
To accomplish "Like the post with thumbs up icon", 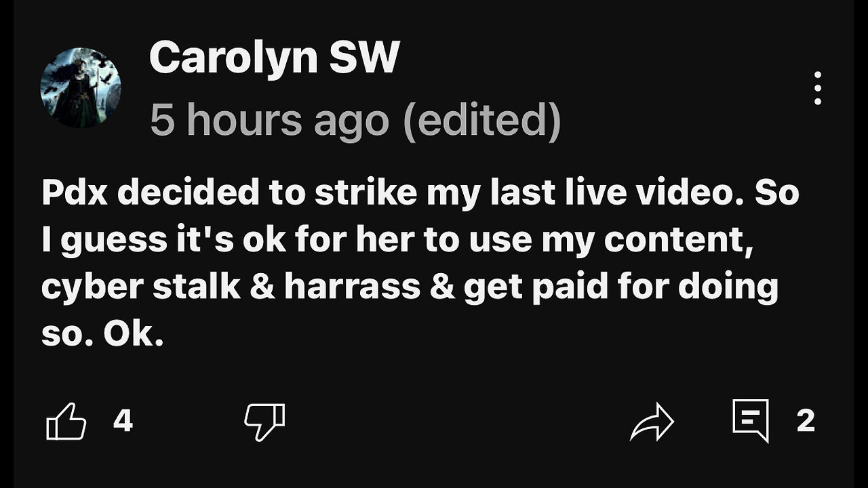I will coord(66,422).
